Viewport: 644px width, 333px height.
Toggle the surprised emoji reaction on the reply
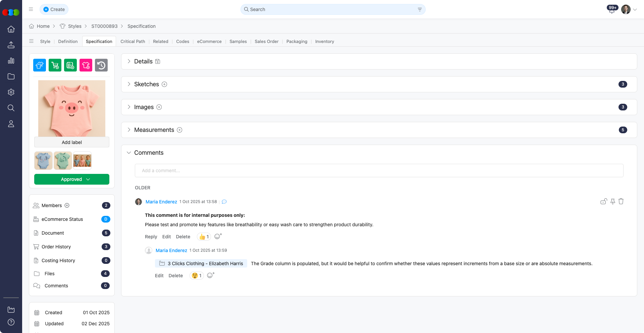coord(197,276)
